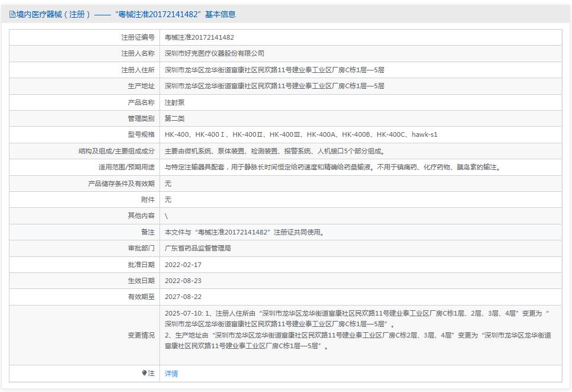
Task: Click intended use text 与特定注输器具配套
Action: point(334,167)
